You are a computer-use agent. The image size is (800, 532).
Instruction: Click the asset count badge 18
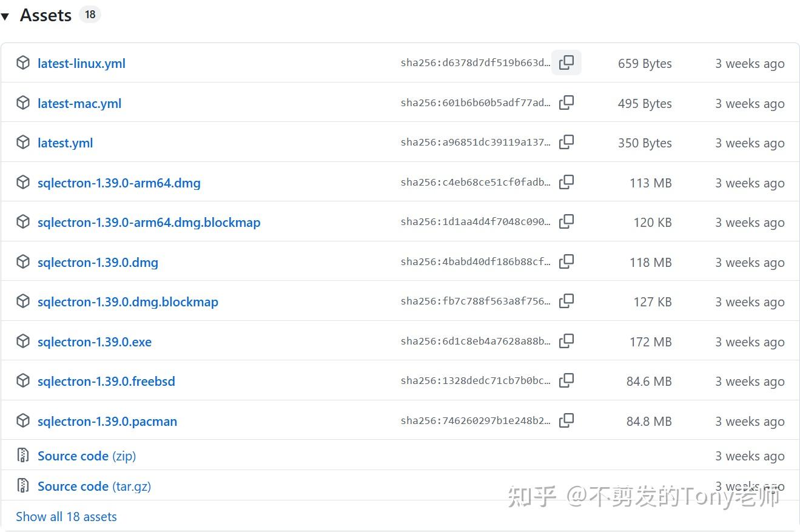pyautogui.click(x=90, y=15)
